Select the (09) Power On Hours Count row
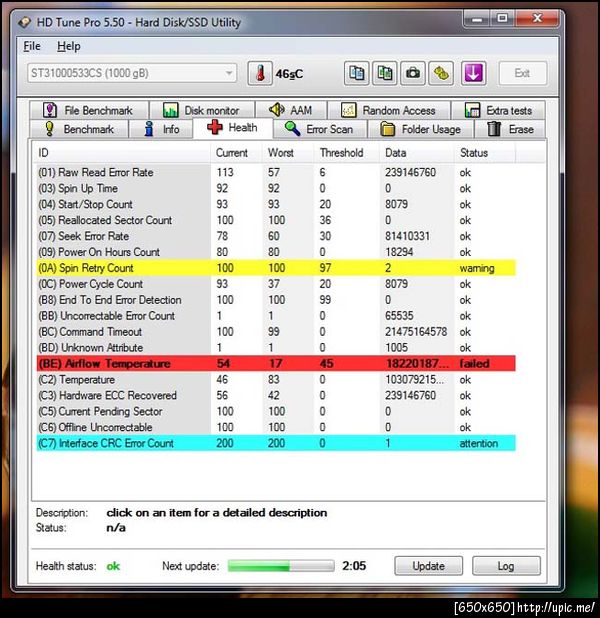The width and height of the screenshot is (600, 618). 276,252
